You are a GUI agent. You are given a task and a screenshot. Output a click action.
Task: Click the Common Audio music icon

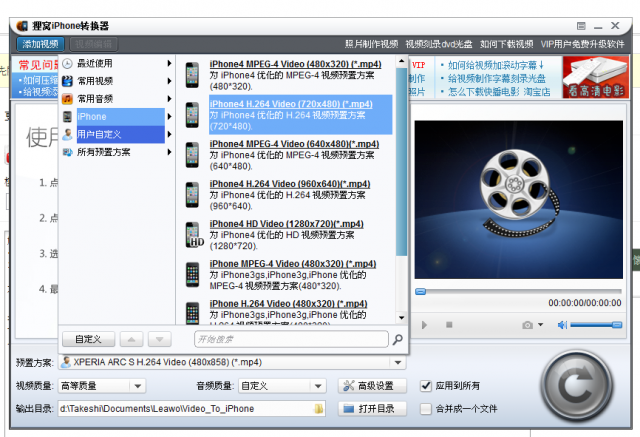[x=67, y=99]
